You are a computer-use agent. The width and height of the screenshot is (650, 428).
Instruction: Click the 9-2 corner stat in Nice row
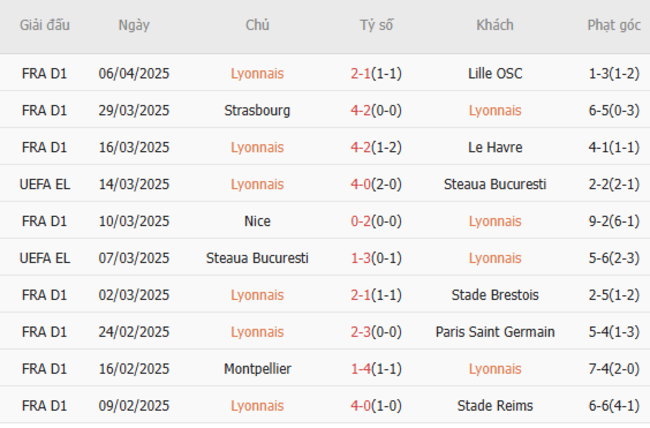click(x=614, y=221)
